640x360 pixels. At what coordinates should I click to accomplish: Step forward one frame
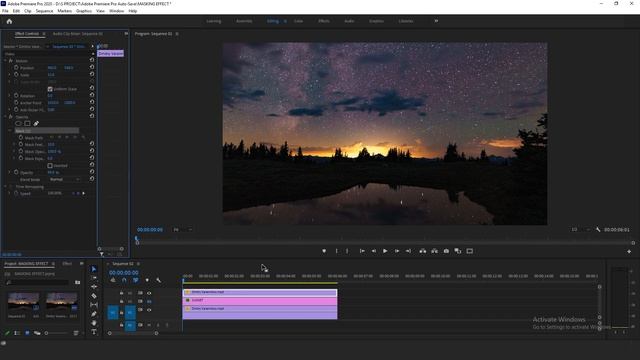[x=397, y=251]
